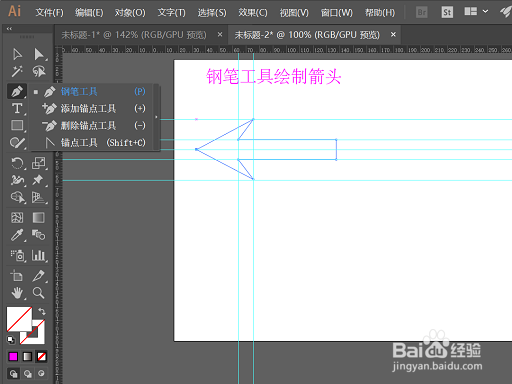Select the Paintbrush tool
Screen dimensions: 512x384
17,143
